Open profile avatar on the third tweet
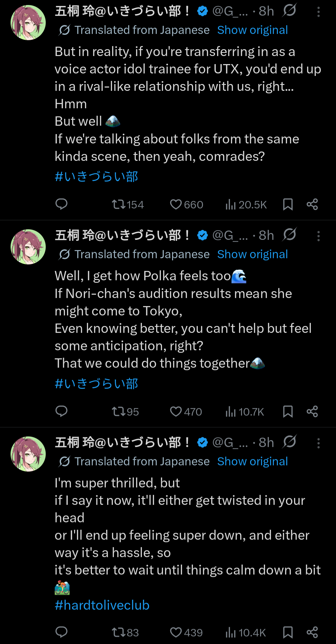This screenshot has height=644, width=336. (x=28, y=454)
